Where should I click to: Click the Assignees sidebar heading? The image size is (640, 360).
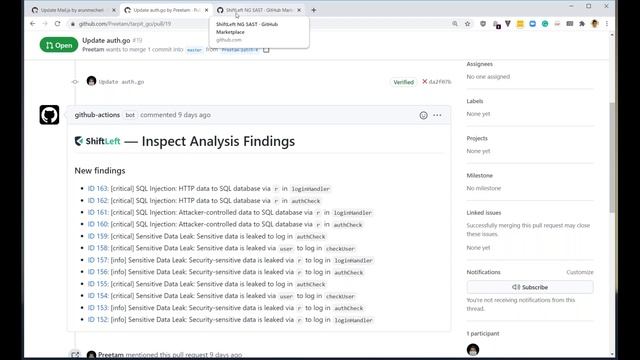(x=480, y=64)
